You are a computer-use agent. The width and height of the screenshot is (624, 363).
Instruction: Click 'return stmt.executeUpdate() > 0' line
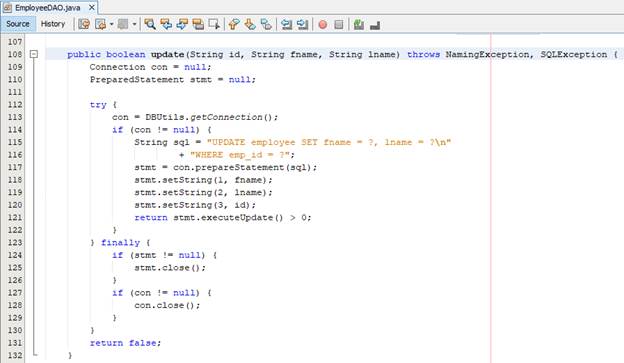[222, 217]
